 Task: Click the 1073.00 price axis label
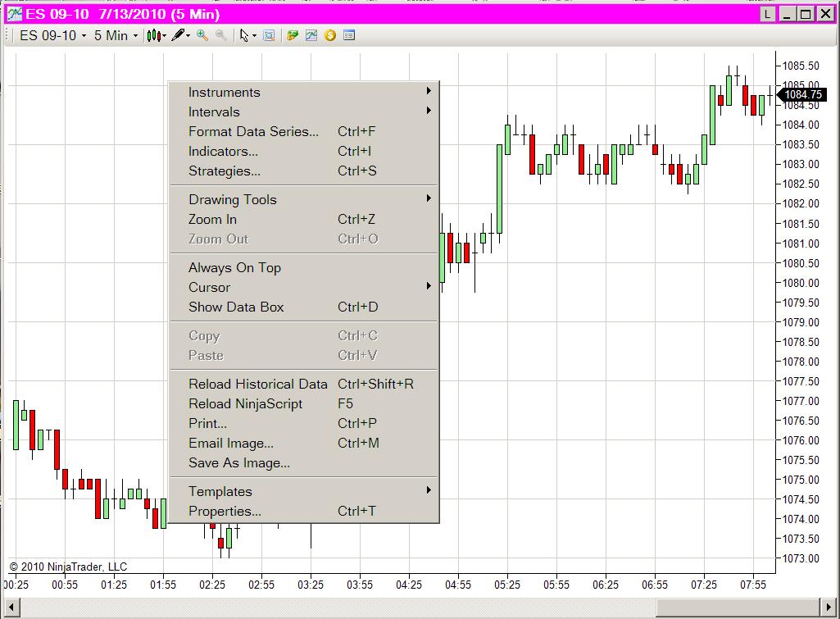pyautogui.click(x=801, y=558)
